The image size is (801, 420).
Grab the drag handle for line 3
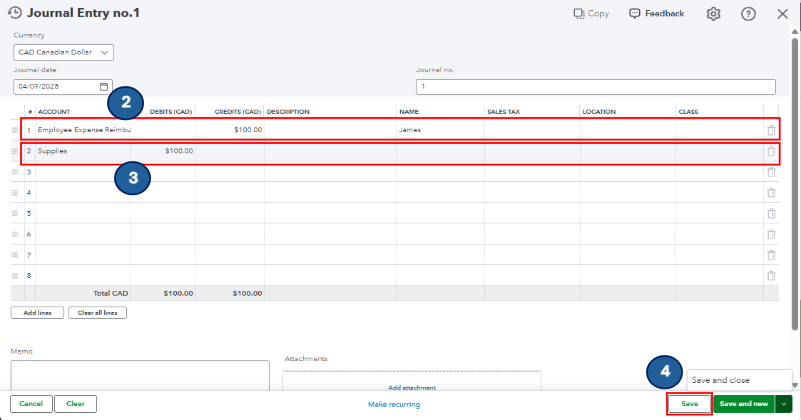15,172
